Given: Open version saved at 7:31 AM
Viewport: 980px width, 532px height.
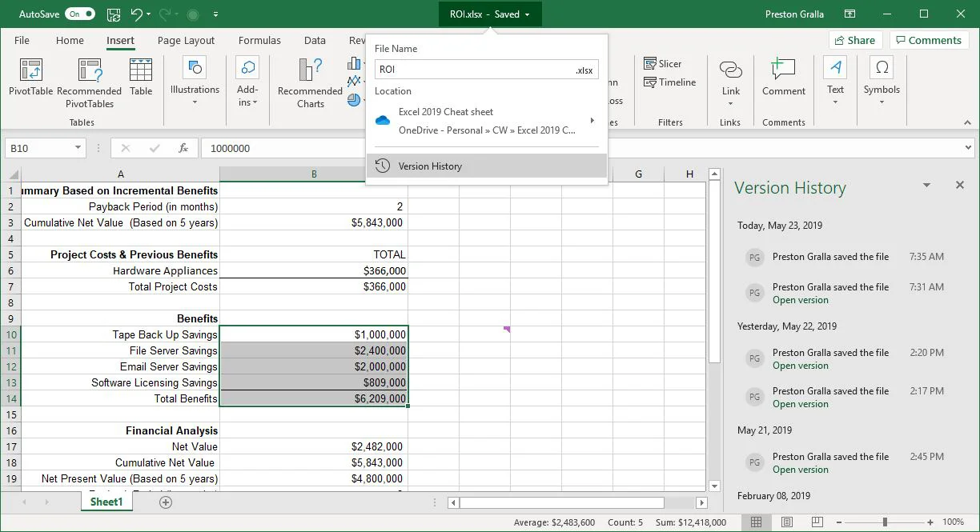Looking at the screenshot, I should point(801,300).
